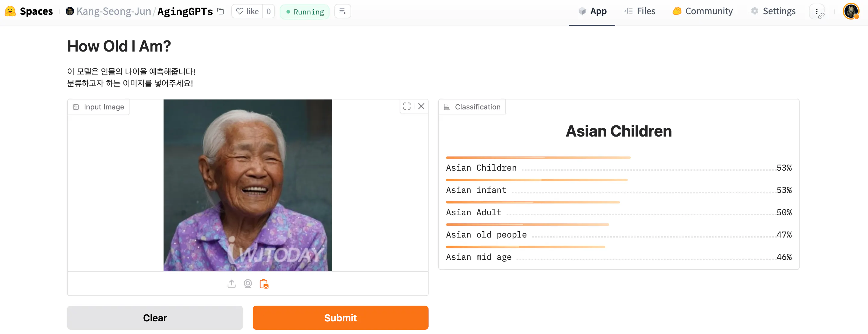Remove the input image with X
This screenshot has width=868, height=334.
421,106
